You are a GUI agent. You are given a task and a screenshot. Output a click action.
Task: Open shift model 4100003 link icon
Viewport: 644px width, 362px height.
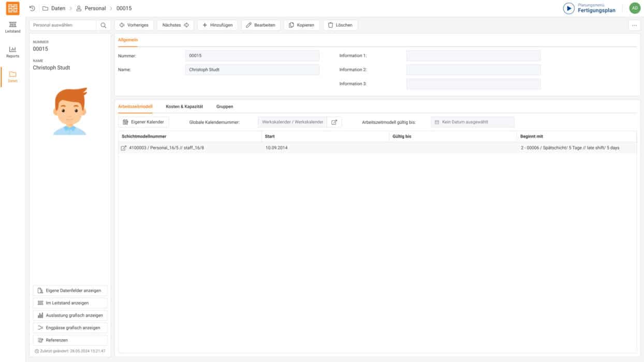click(x=123, y=148)
